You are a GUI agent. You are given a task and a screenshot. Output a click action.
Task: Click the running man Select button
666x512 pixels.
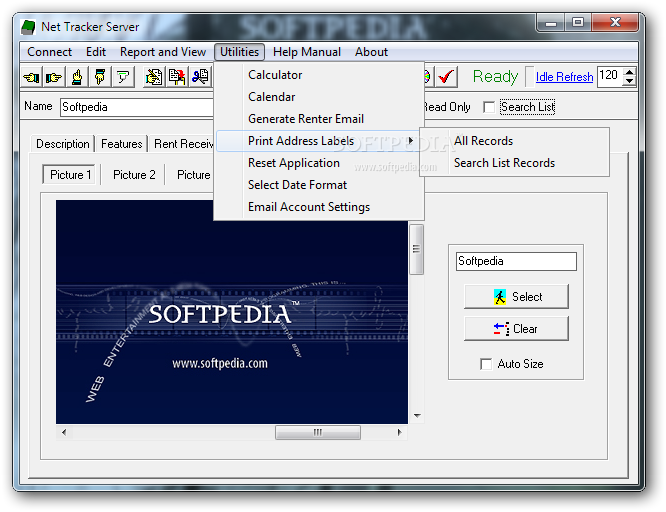click(x=516, y=297)
